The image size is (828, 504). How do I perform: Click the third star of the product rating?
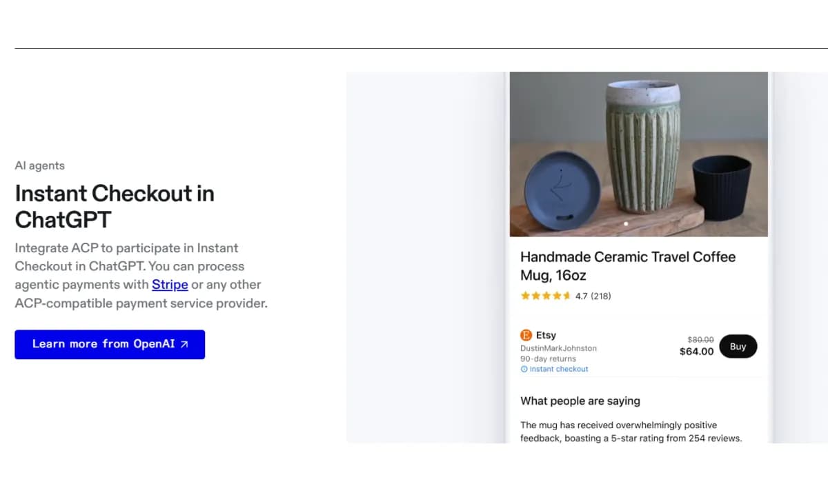tap(546, 295)
